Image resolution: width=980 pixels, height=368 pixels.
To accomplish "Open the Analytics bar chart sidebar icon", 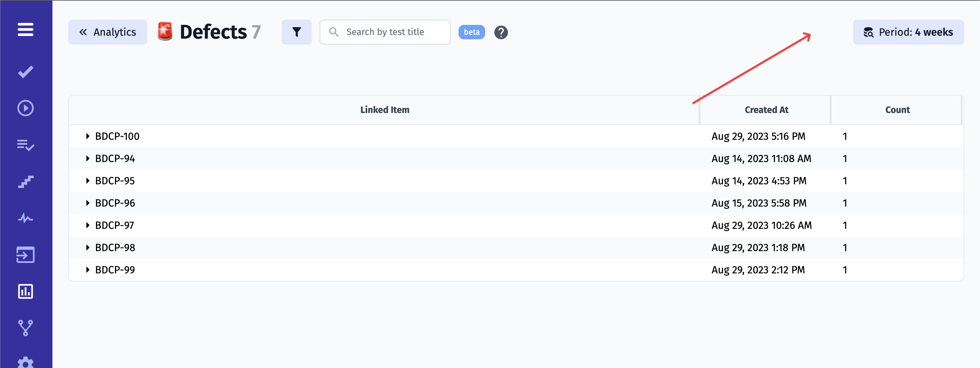I will point(26,291).
